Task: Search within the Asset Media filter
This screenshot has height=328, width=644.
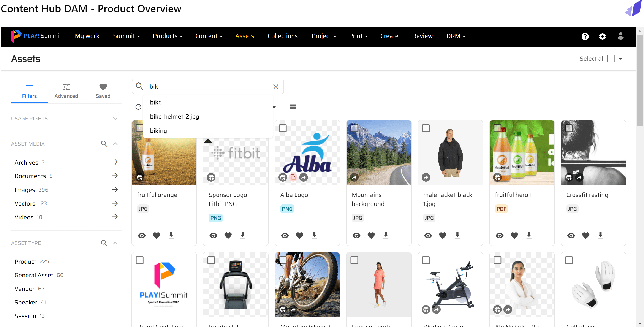Action: tap(104, 144)
